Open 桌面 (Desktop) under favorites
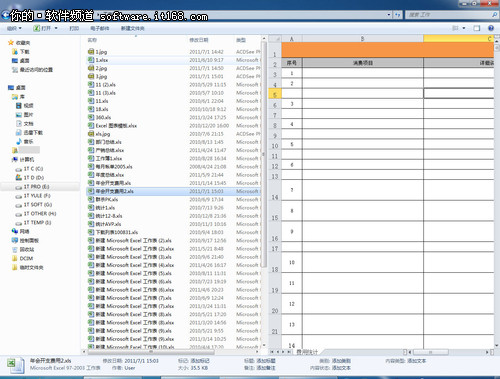 click(21, 61)
